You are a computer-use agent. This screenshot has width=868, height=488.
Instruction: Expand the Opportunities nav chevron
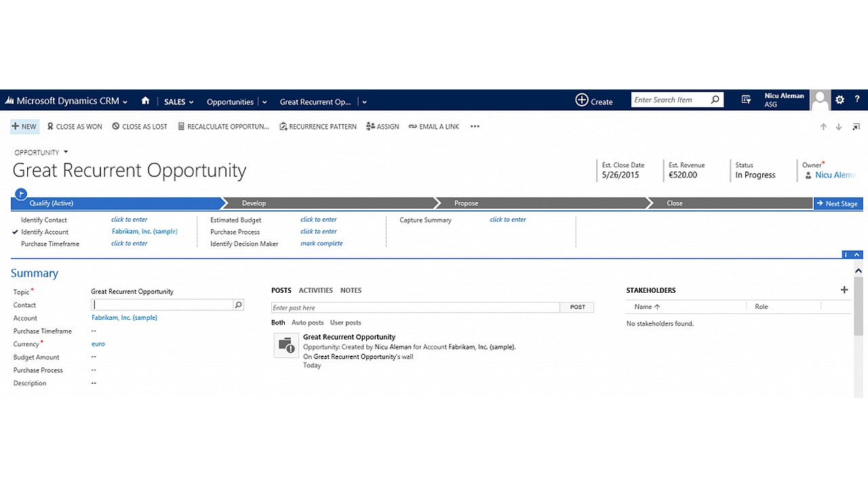(x=264, y=102)
